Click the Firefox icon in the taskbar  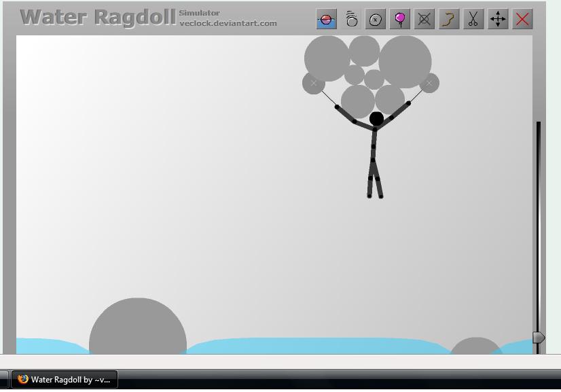point(23,379)
